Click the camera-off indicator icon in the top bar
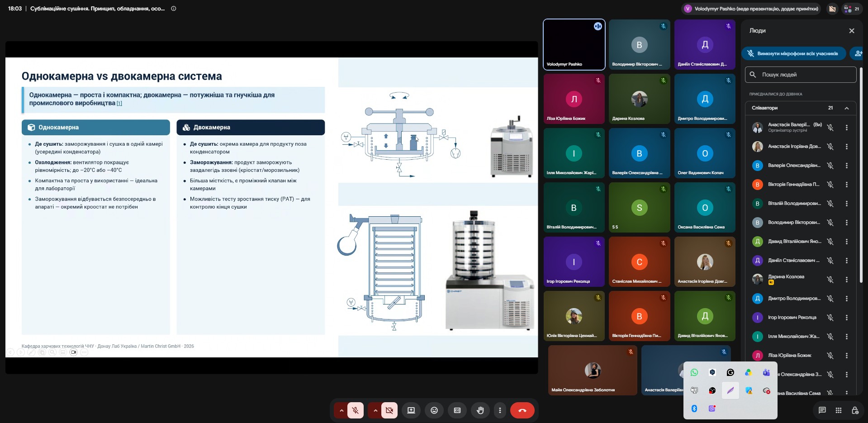 [x=832, y=9]
